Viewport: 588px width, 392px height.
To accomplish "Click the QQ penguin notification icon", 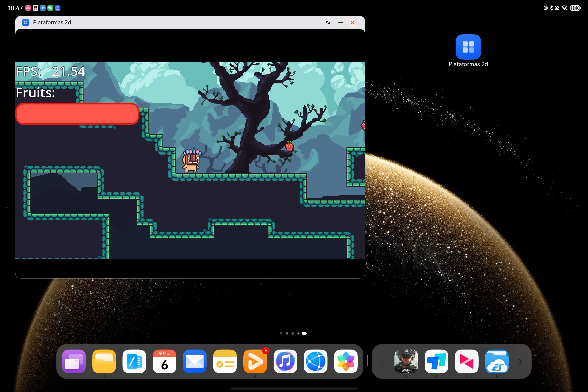I will point(36,8).
